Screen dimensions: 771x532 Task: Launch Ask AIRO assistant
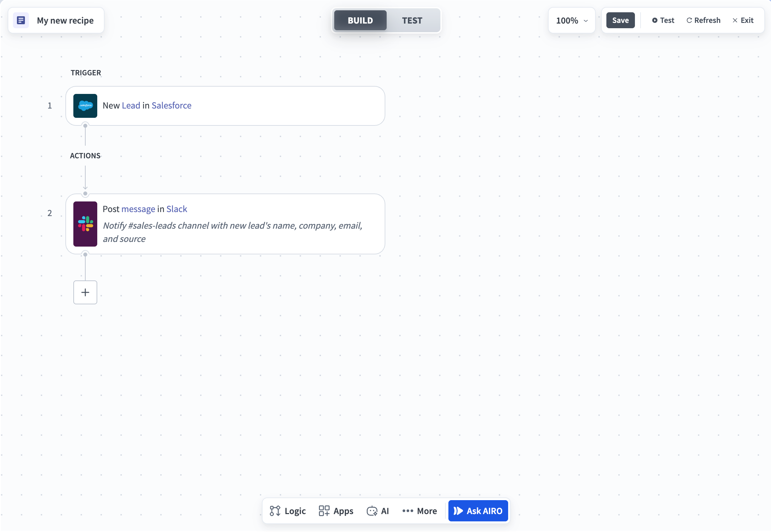pos(478,511)
